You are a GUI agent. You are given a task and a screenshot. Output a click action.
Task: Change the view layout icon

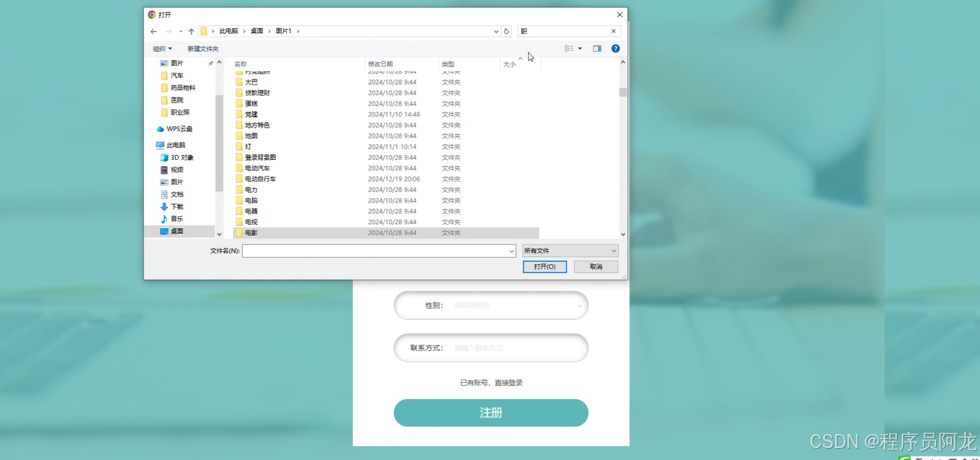[x=569, y=49]
